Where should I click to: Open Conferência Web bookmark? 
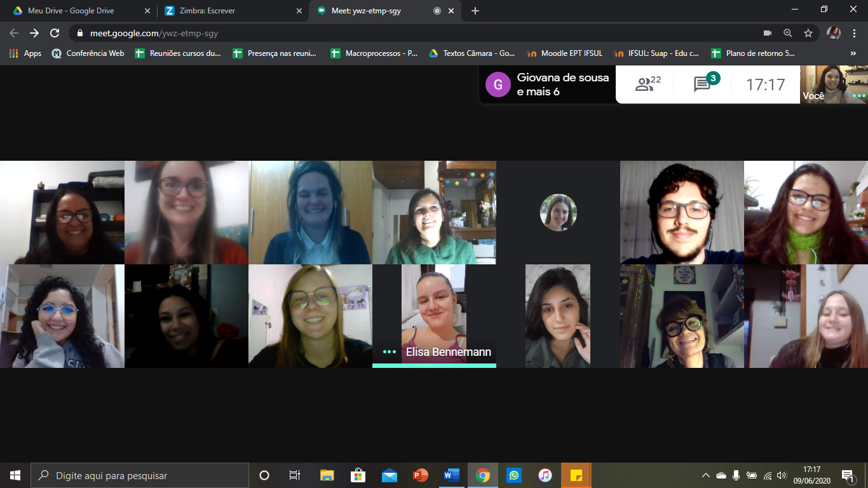coord(88,53)
